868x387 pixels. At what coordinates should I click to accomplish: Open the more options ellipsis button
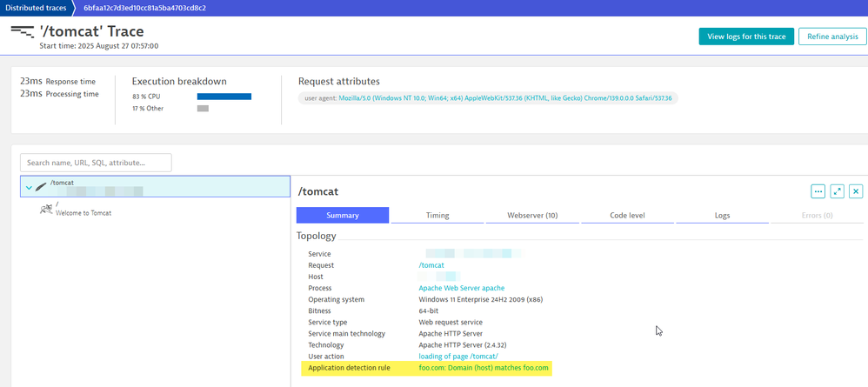818,191
